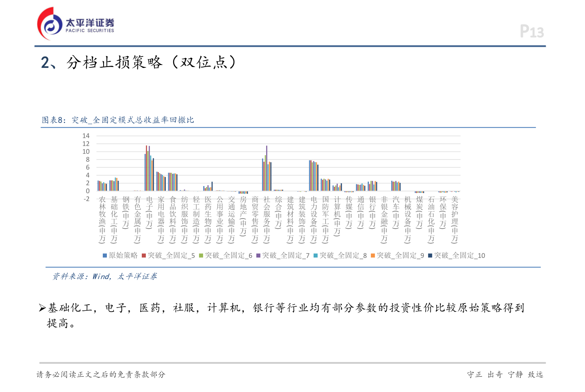The height and width of the screenshot is (392, 585).
Task: Select the 原始策略 blue legend square
Action: click(x=104, y=256)
